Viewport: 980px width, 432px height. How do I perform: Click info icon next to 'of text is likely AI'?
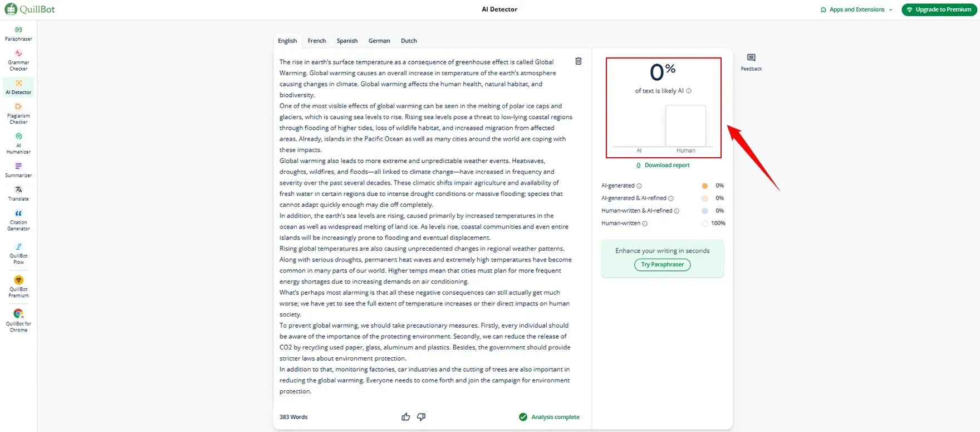pyautogui.click(x=689, y=91)
